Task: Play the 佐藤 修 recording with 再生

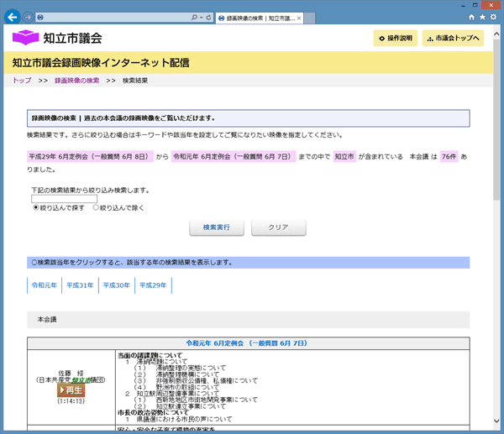Action: 71,390
